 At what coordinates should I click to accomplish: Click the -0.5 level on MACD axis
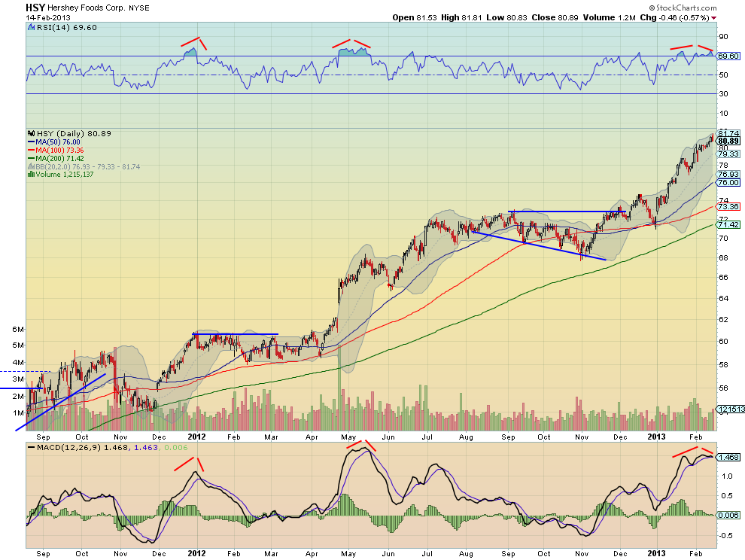pos(726,535)
